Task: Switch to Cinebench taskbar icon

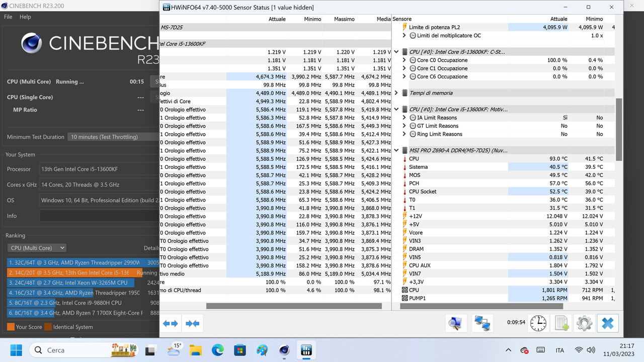Action: pyautogui.click(x=284, y=350)
